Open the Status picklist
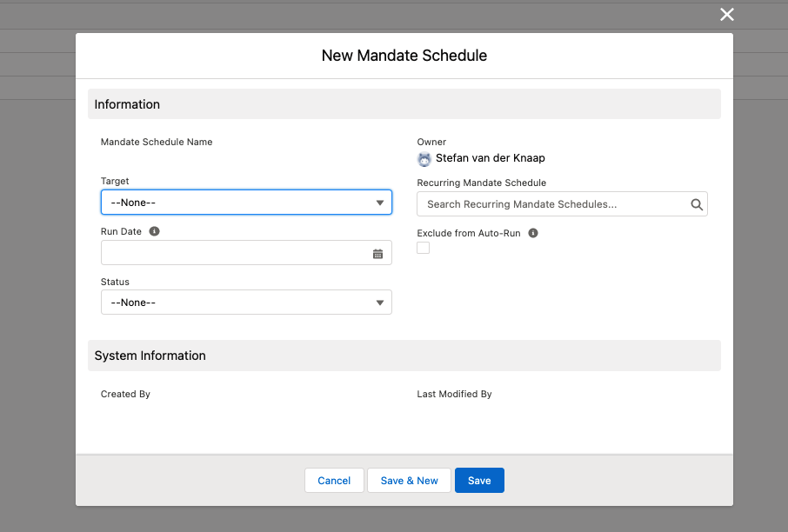 click(246, 302)
